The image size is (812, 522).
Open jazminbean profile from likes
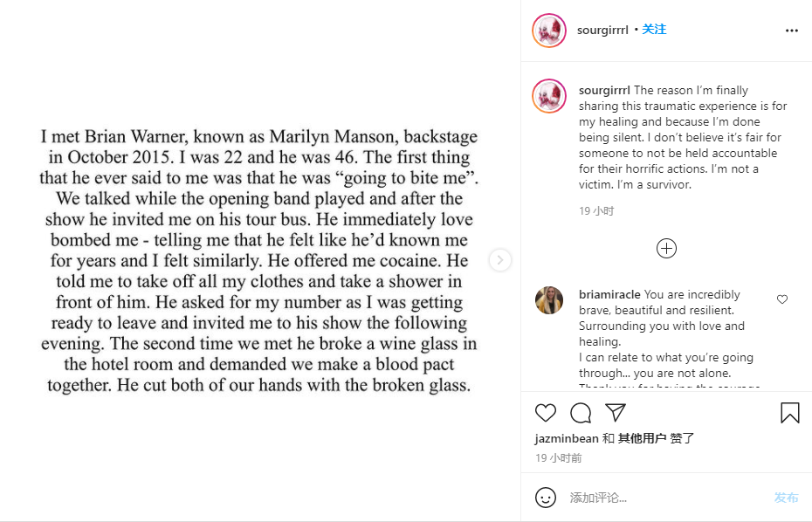click(x=566, y=439)
